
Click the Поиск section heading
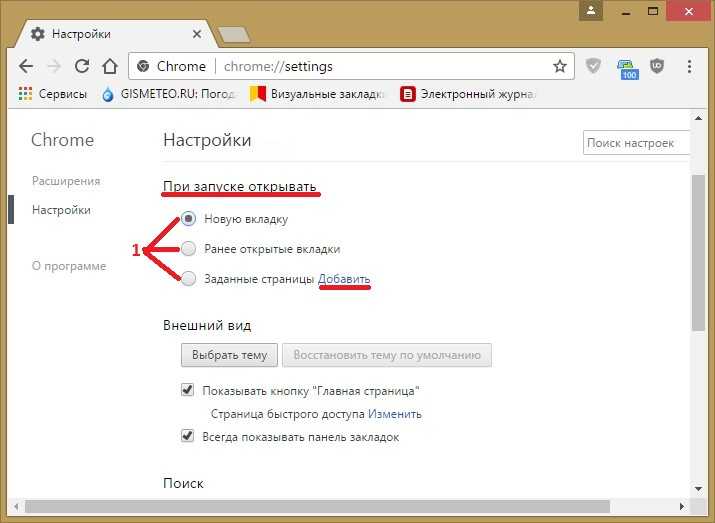point(183,483)
